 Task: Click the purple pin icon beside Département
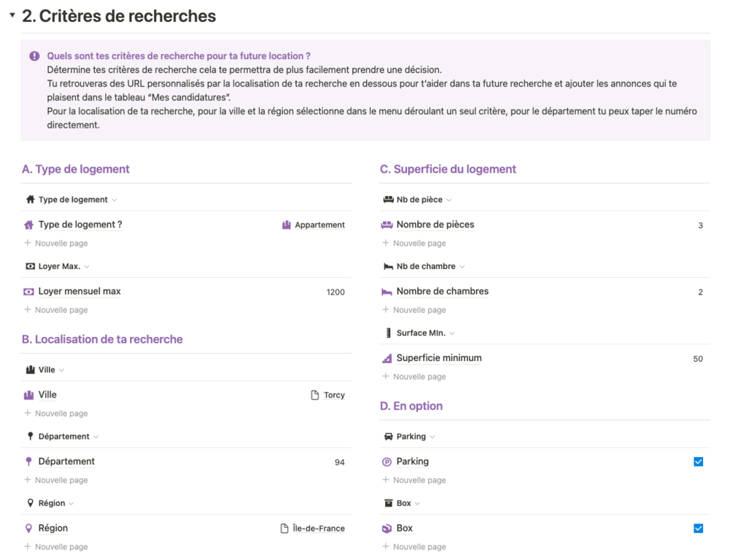(x=29, y=462)
